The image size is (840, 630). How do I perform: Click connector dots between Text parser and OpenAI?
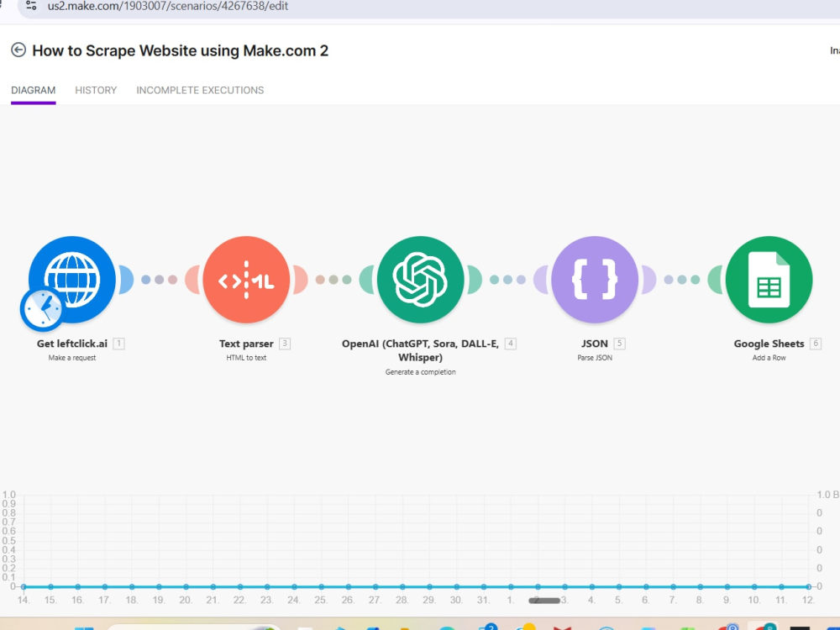(x=333, y=279)
